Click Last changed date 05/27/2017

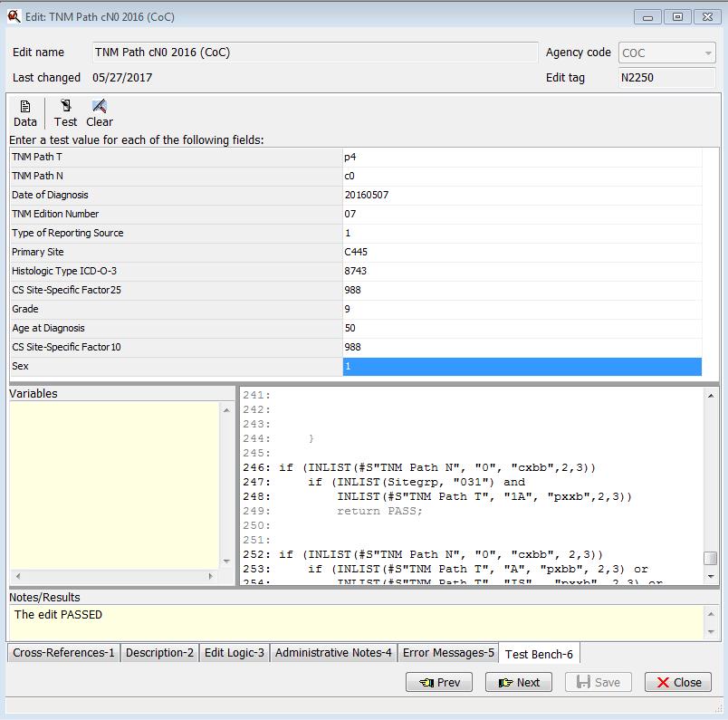click(122, 78)
